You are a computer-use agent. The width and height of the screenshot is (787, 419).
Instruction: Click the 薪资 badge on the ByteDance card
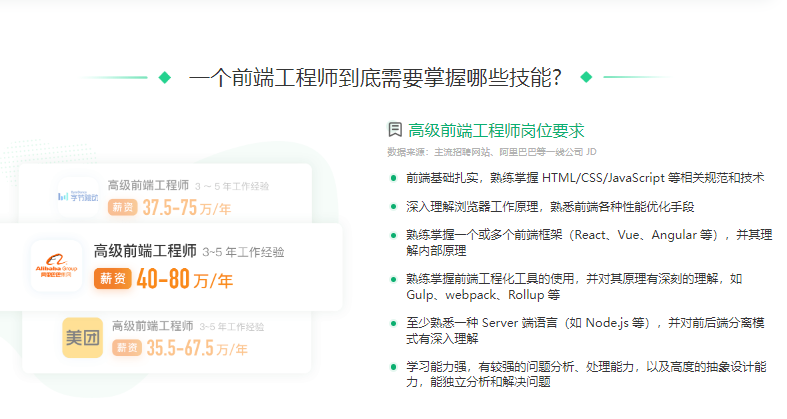(123, 208)
